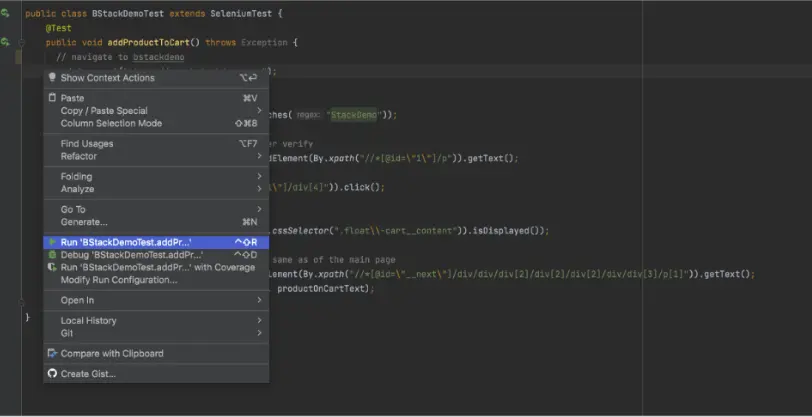
Task: Click the GitHub icon beside Create Gist
Action: click(52, 374)
